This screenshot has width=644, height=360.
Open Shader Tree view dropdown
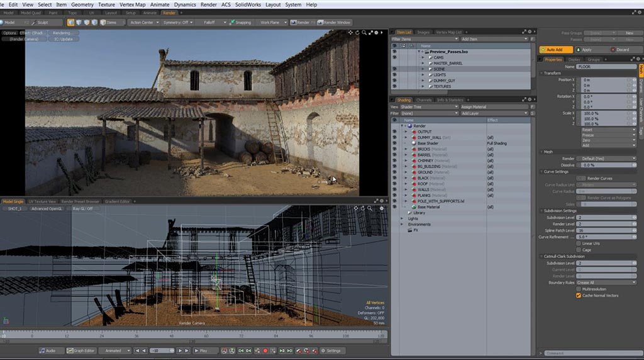click(429, 107)
